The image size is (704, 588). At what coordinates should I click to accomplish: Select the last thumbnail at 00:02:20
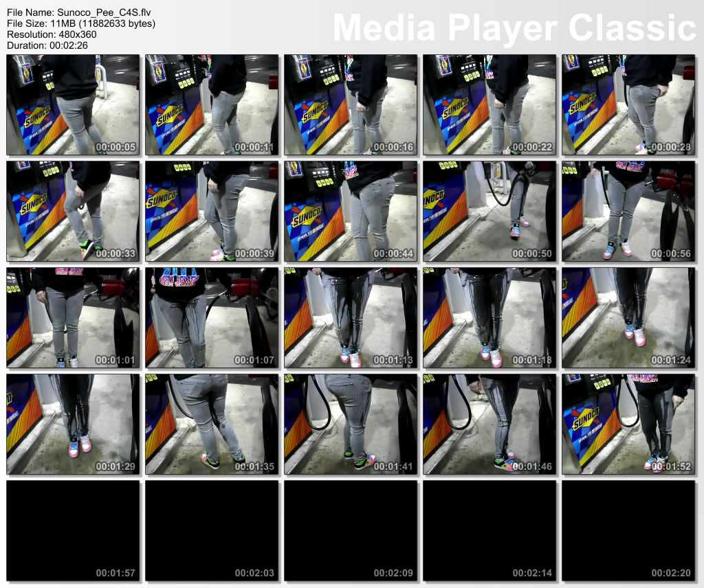[628, 530]
